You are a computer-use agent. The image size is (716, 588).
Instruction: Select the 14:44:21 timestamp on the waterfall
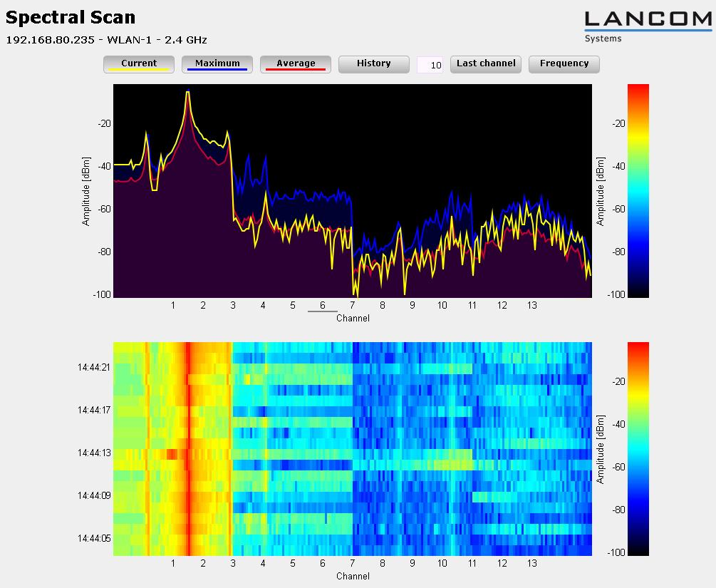(x=94, y=368)
